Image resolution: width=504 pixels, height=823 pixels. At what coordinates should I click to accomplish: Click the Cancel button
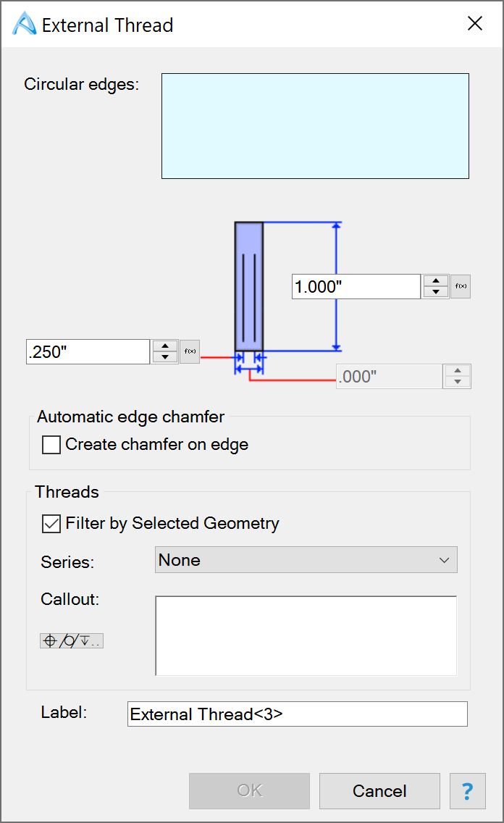pyautogui.click(x=379, y=791)
